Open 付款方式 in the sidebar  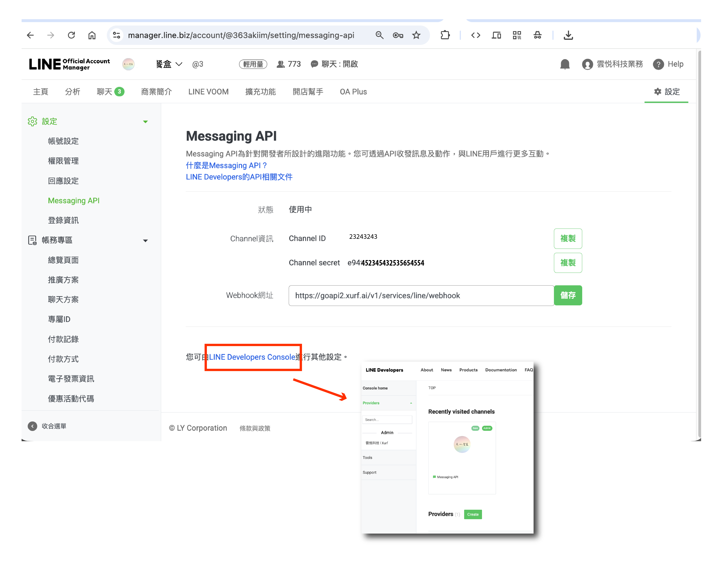(63, 359)
